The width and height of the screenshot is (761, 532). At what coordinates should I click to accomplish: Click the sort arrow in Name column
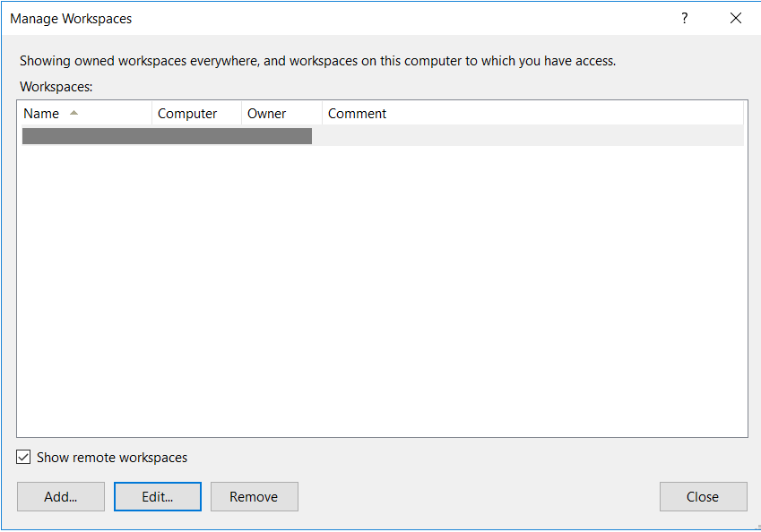click(x=74, y=113)
